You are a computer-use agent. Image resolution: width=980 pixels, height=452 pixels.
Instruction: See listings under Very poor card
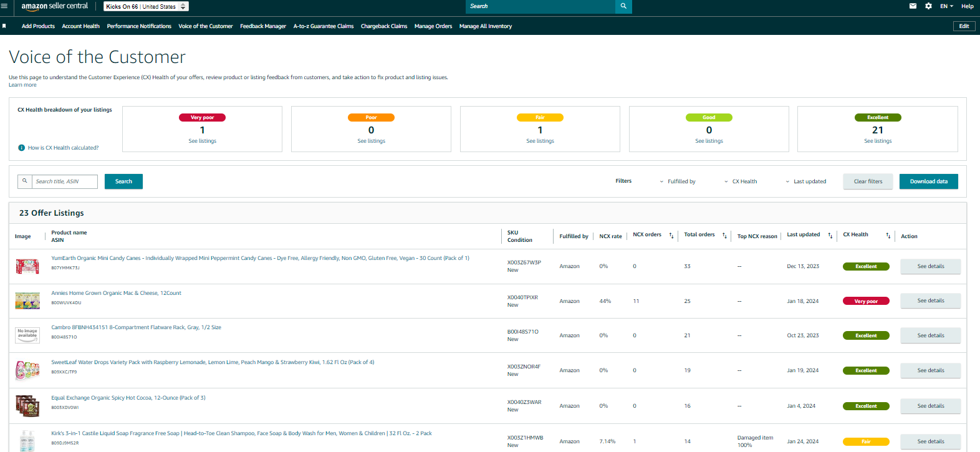[x=203, y=141]
